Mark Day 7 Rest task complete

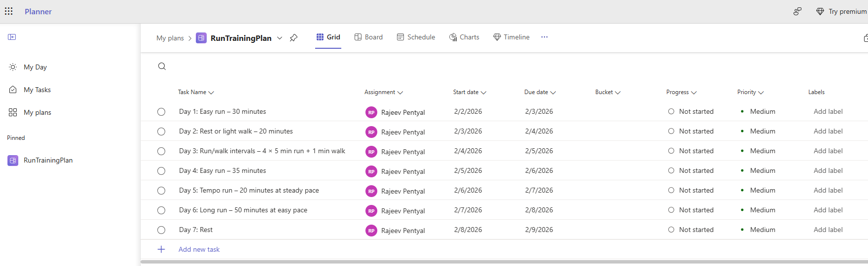click(x=161, y=230)
